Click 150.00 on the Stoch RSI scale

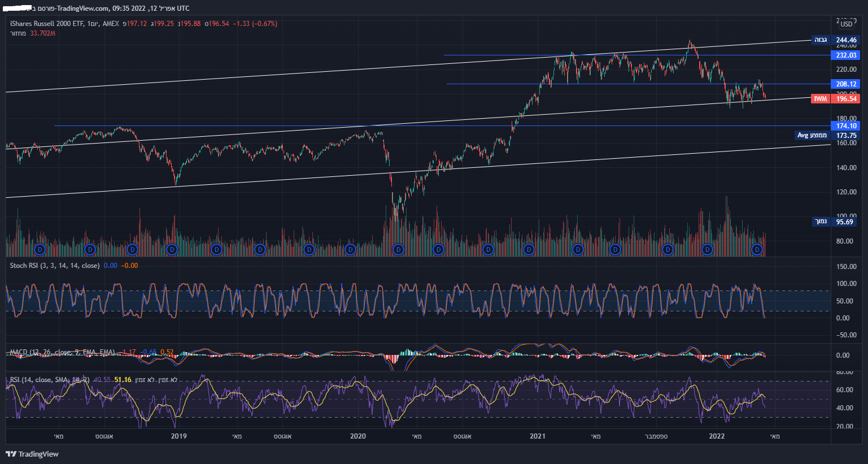point(846,267)
